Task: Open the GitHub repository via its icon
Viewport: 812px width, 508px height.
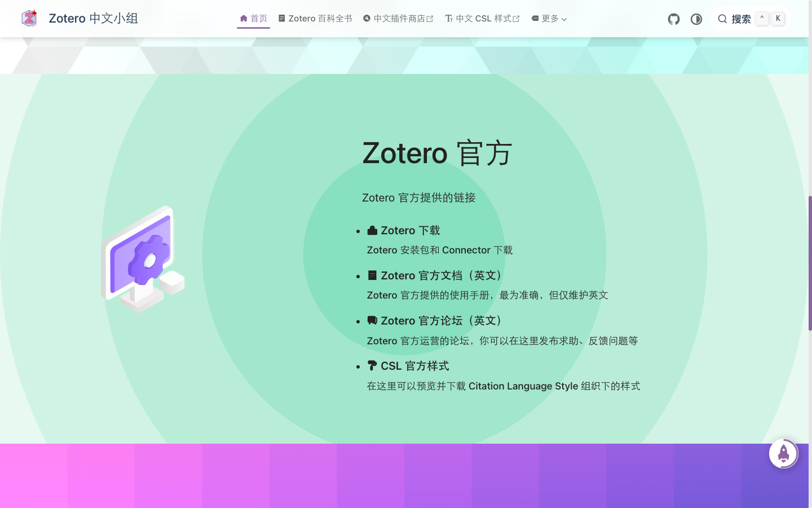Action: click(x=673, y=19)
